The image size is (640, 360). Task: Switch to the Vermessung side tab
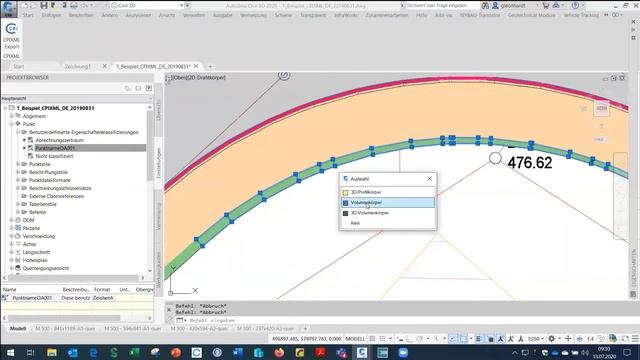click(x=159, y=216)
